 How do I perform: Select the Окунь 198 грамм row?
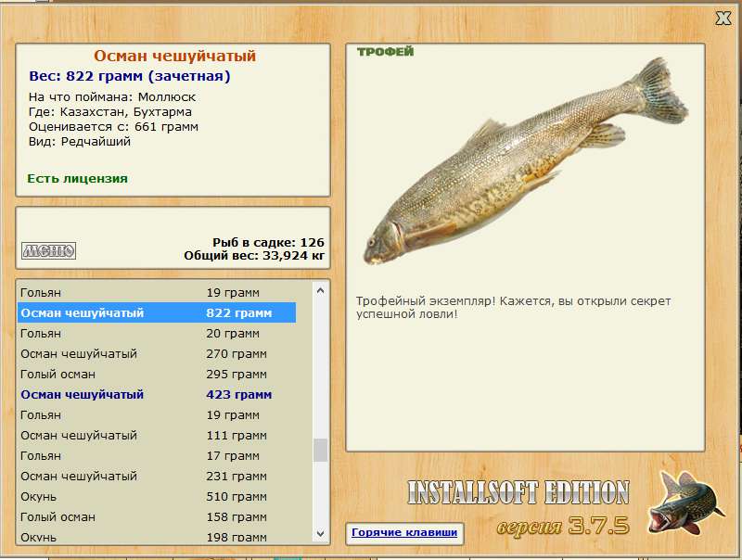(157, 536)
